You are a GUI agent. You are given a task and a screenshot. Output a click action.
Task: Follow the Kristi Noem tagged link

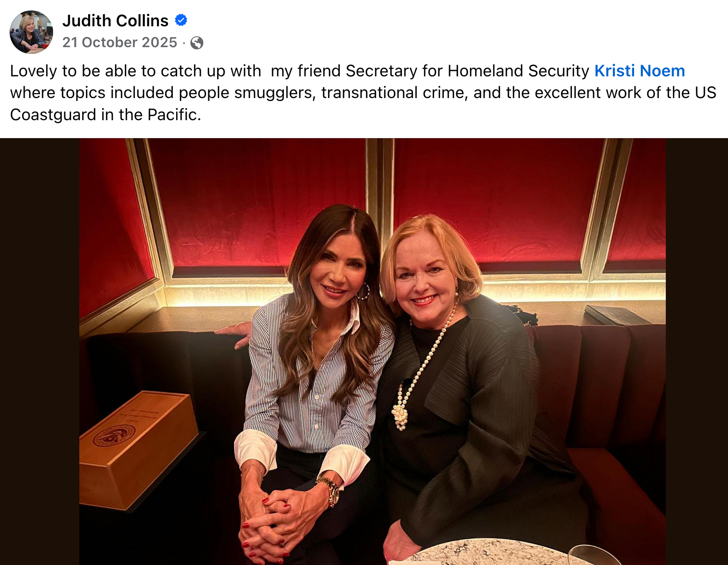tap(640, 71)
